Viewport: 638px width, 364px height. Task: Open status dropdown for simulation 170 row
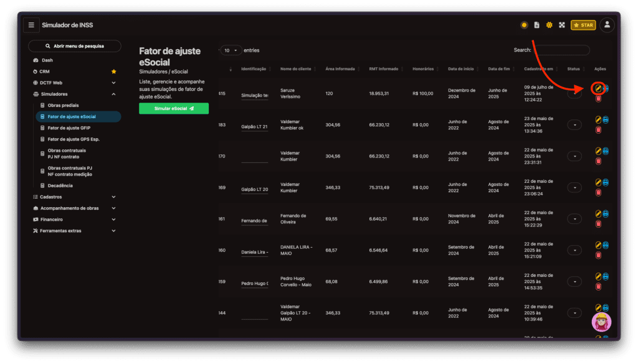coord(574,156)
